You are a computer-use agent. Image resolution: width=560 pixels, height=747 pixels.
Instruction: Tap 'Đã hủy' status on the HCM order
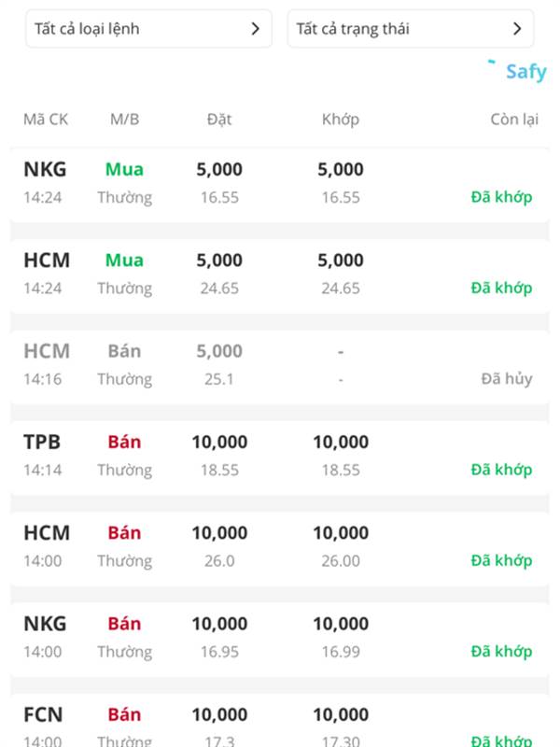point(506,379)
